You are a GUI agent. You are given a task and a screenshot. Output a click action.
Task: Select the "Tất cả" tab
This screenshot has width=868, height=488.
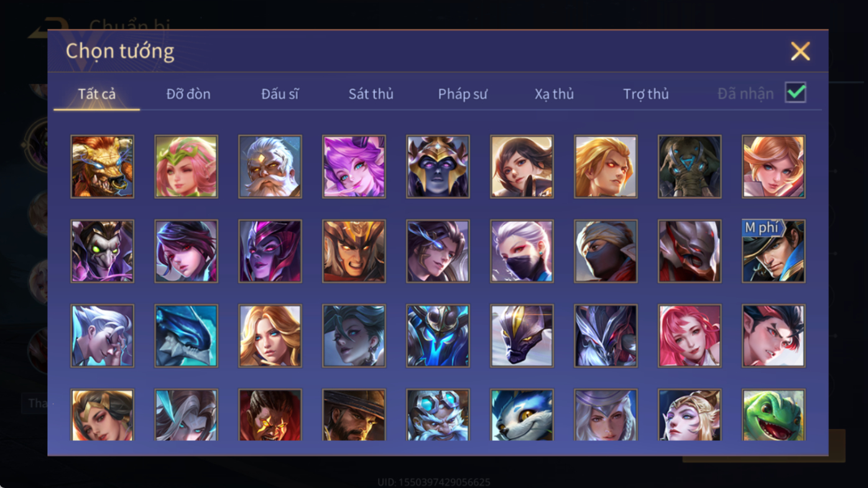[x=97, y=94]
